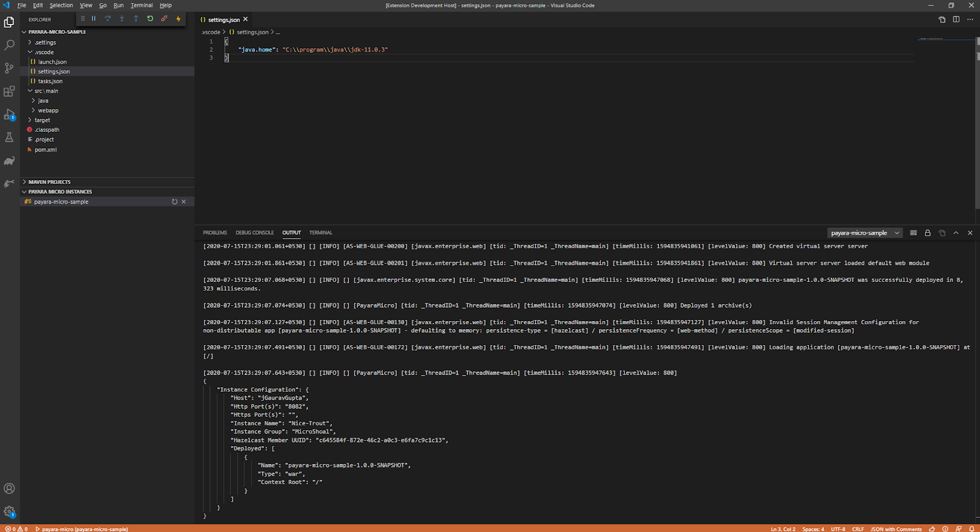
Task: Switch to the Debug Console tab
Action: point(254,233)
